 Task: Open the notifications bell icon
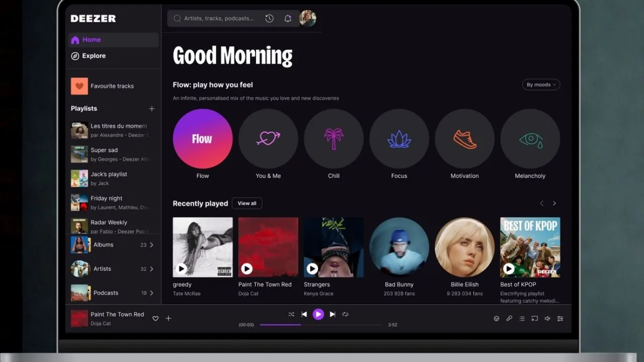(x=288, y=19)
